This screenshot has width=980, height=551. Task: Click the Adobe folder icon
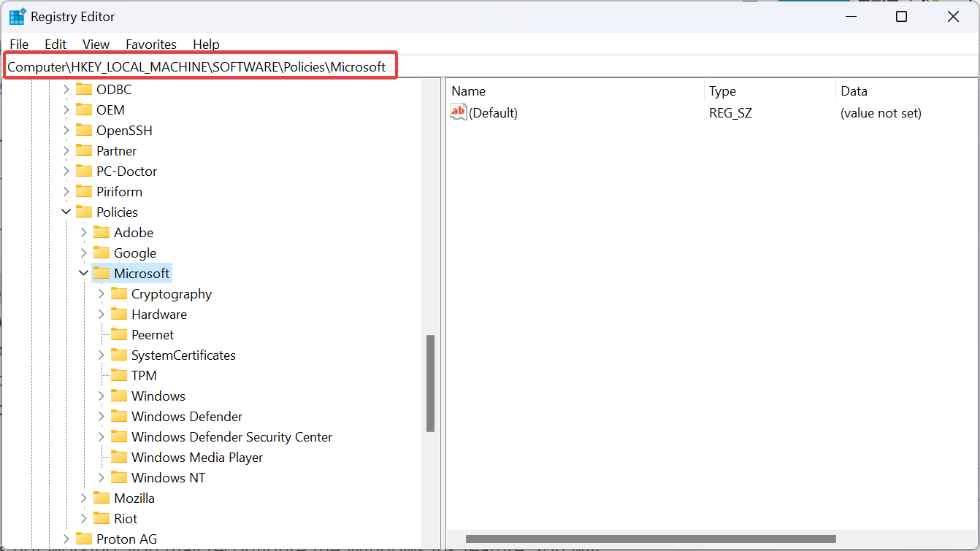102,232
